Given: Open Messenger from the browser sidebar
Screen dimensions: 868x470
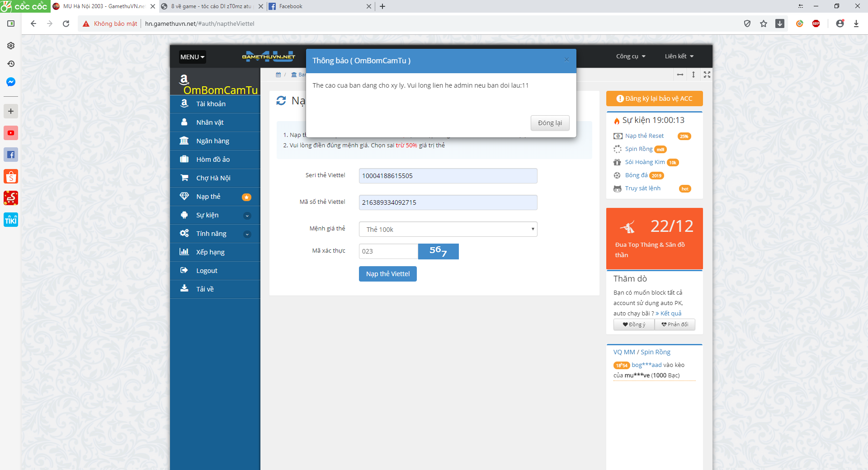Looking at the screenshot, I should coord(11,82).
